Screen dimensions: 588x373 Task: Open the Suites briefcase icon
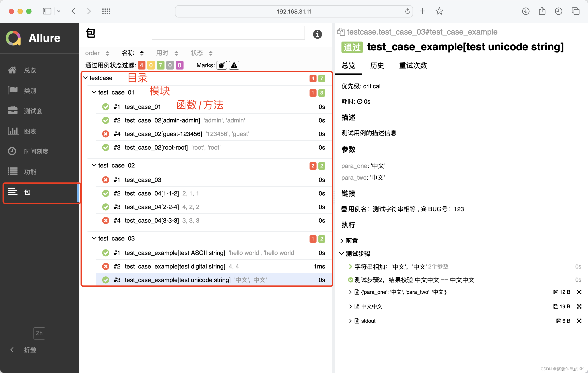click(x=12, y=111)
